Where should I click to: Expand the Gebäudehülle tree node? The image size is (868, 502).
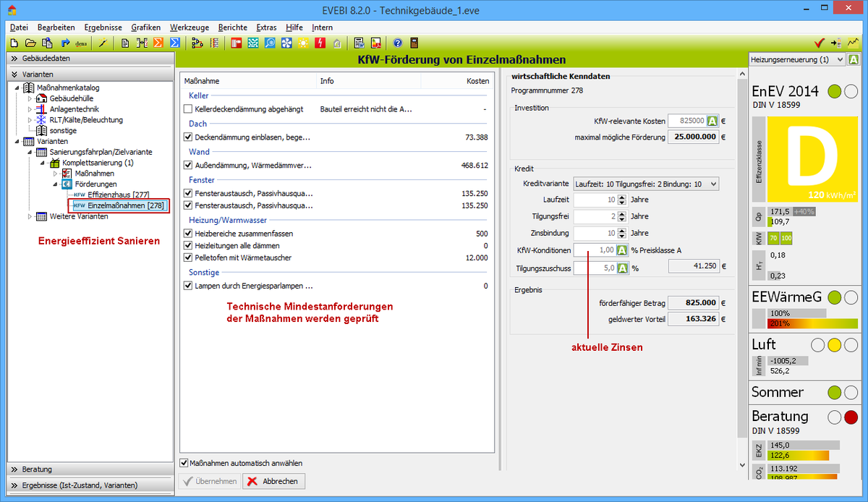pos(30,98)
